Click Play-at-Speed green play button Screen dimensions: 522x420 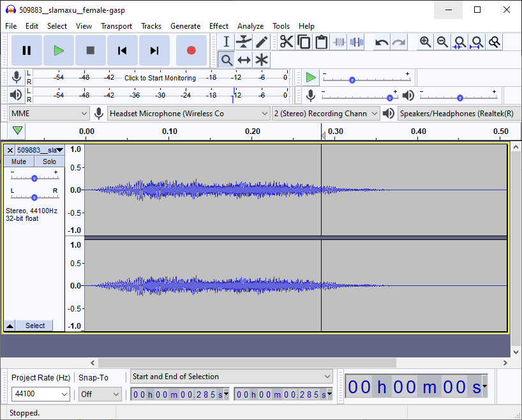311,77
